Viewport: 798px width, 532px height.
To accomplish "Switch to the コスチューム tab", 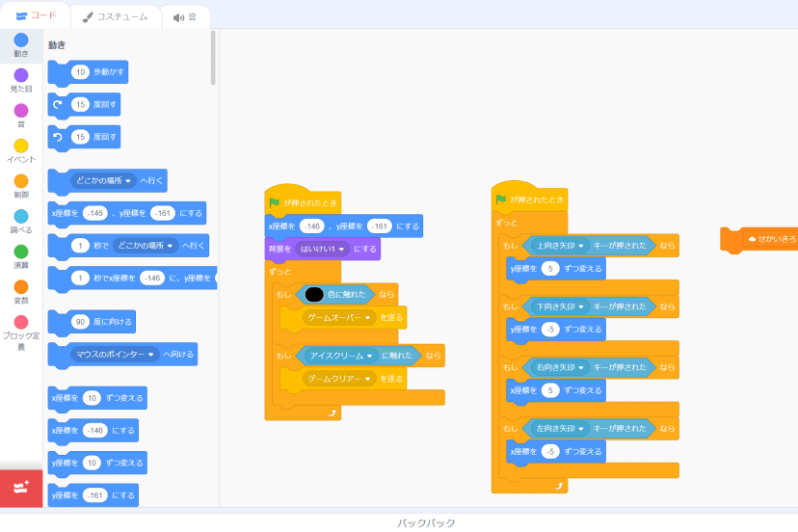I will (115, 16).
